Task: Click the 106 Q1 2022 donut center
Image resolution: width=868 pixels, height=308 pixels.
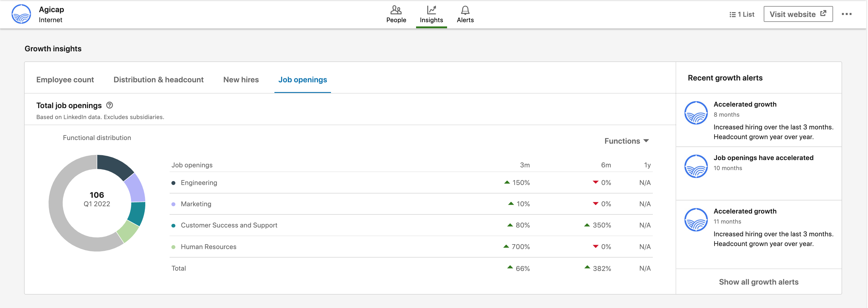Action: 97,199
